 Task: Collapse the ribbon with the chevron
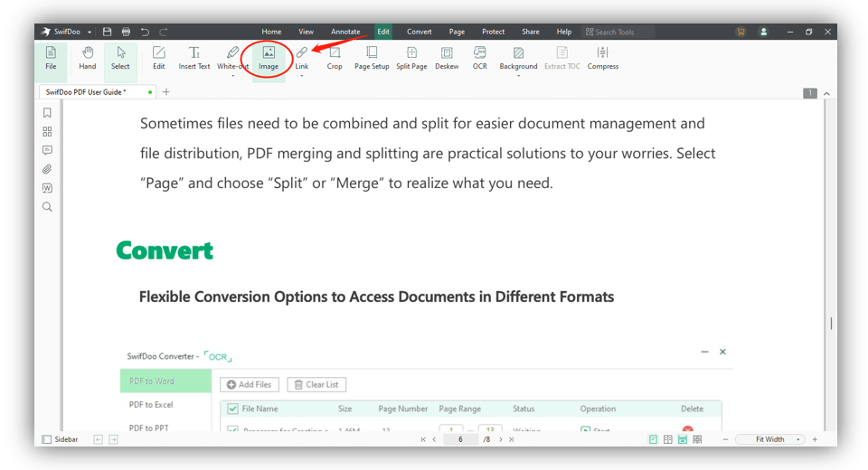tap(826, 93)
